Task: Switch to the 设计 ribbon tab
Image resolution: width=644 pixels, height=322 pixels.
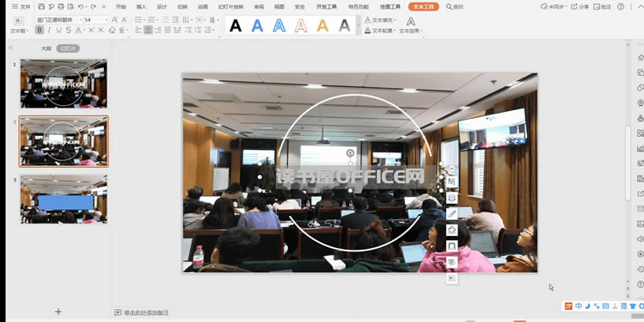Action: click(x=162, y=7)
